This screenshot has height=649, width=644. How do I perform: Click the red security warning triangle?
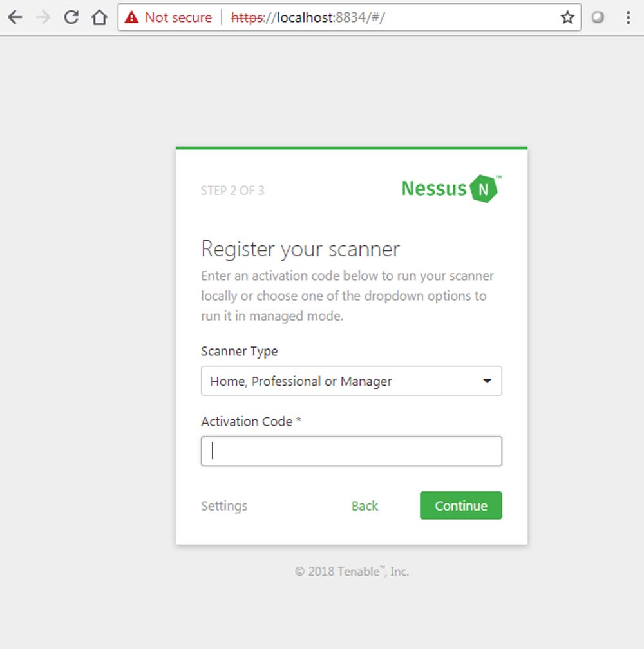132,17
